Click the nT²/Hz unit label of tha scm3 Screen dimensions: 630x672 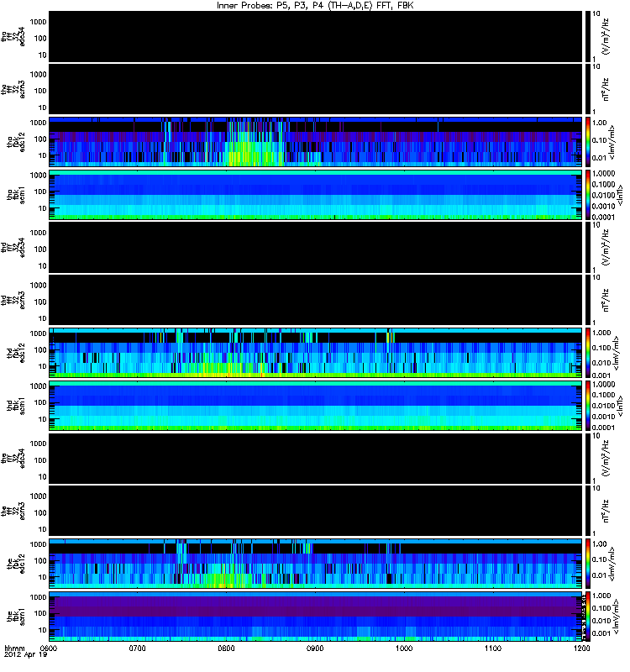[605, 90]
